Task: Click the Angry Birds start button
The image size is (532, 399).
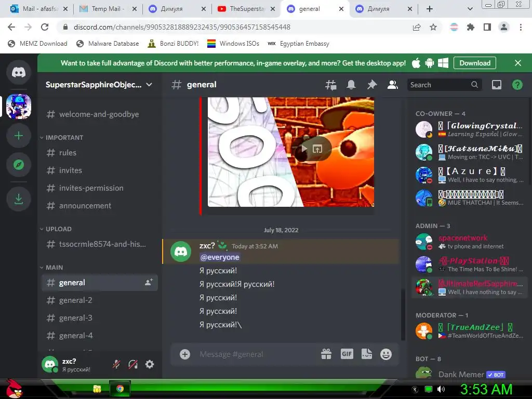Action: click(15, 389)
